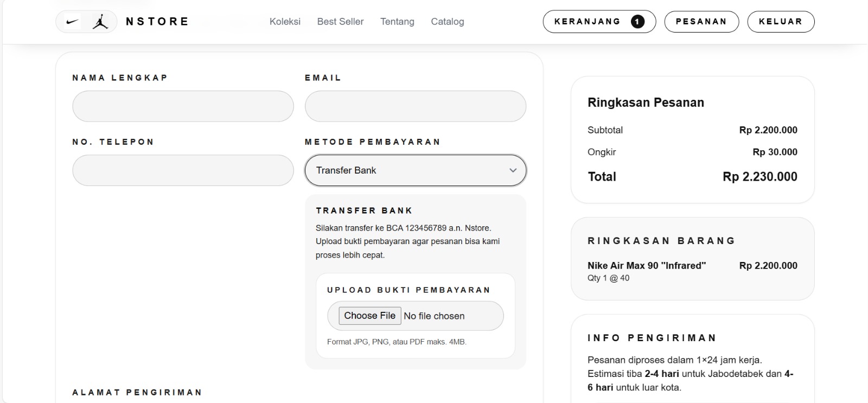Click the Nike Air Max 90 "Infrared" item

646,266
